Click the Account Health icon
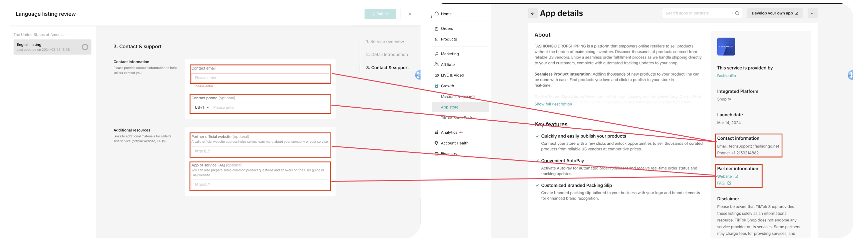The height and width of the screenshot is (248, 868). 436,143
